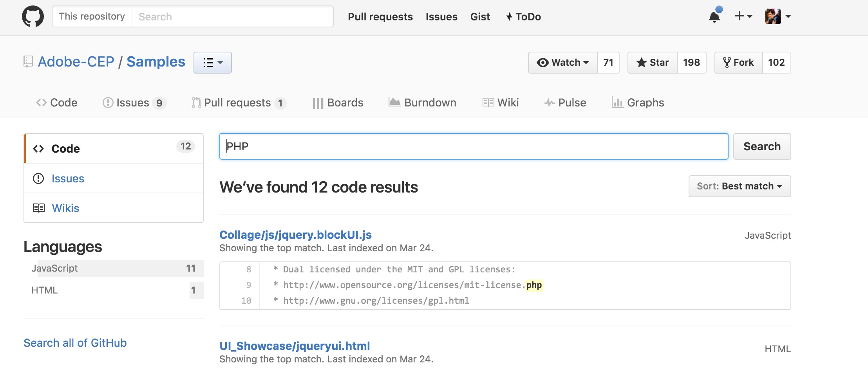This screenshot has width=868, height=371.
Task: Click Search all of GitHub link
Action: coord(75,343)
